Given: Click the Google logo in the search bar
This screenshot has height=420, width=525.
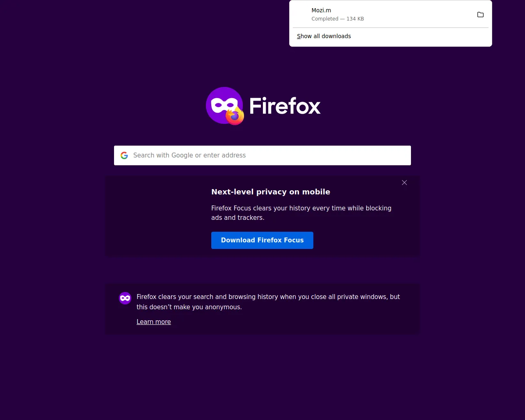Looking at the screenshot, I should point(124,155).
